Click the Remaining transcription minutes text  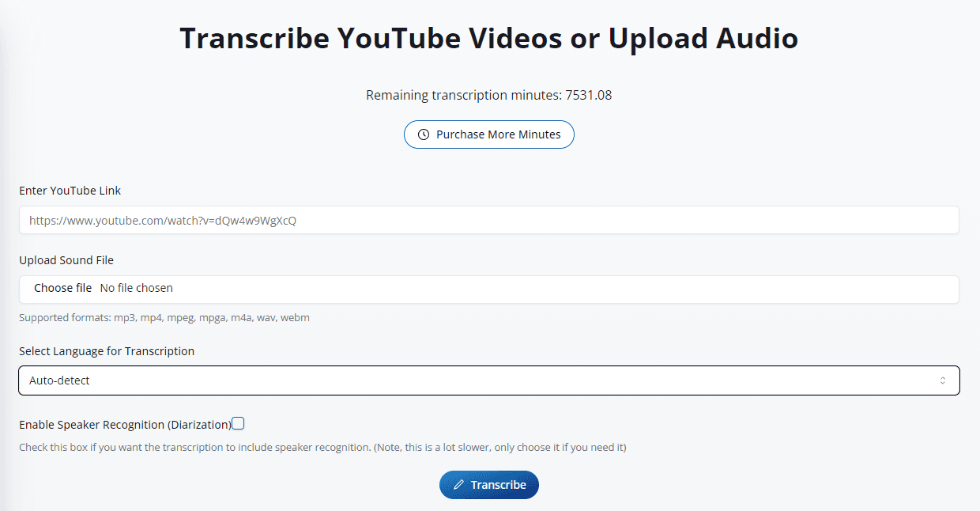[x=488, y=96]
